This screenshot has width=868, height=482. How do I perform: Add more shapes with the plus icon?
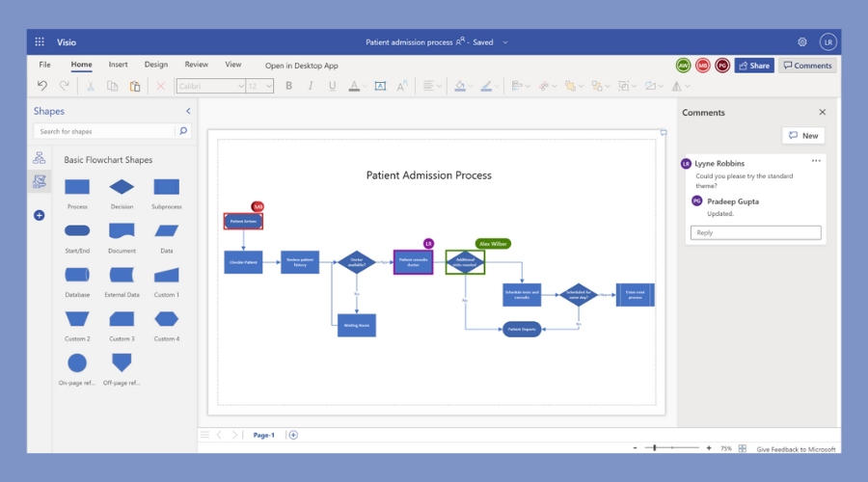(x=40, y=215)
